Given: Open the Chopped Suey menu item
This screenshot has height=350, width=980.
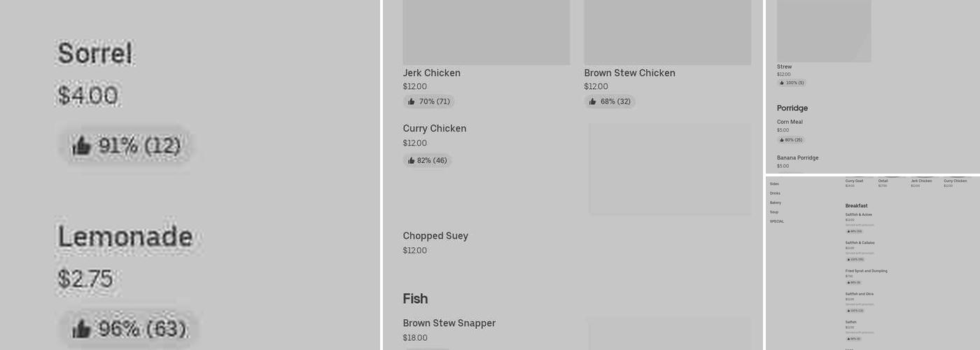Looking at the screenshot, I should (435, 236).
